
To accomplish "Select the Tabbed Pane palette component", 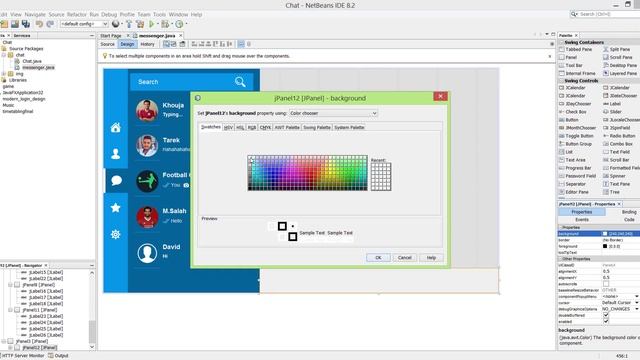I will click(576, 49).
